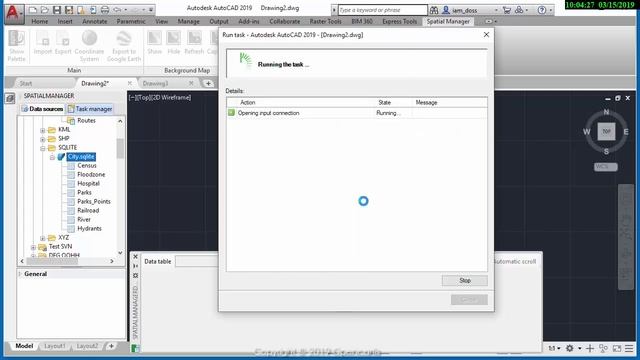Switch to the Drawing3 file tab
Image resolution: width=640 pixels, height=360 pixels.
pyautogui.click(x=156, y=83)
